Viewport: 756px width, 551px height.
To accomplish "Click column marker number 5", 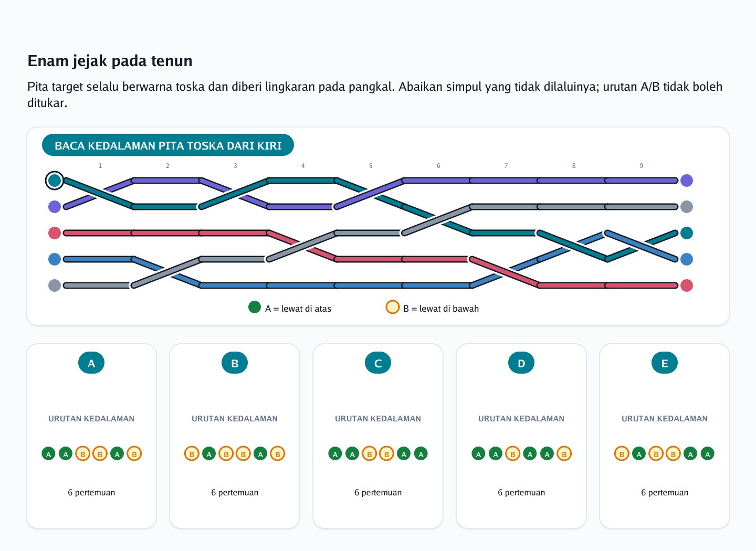I will (x=371, y=166).
